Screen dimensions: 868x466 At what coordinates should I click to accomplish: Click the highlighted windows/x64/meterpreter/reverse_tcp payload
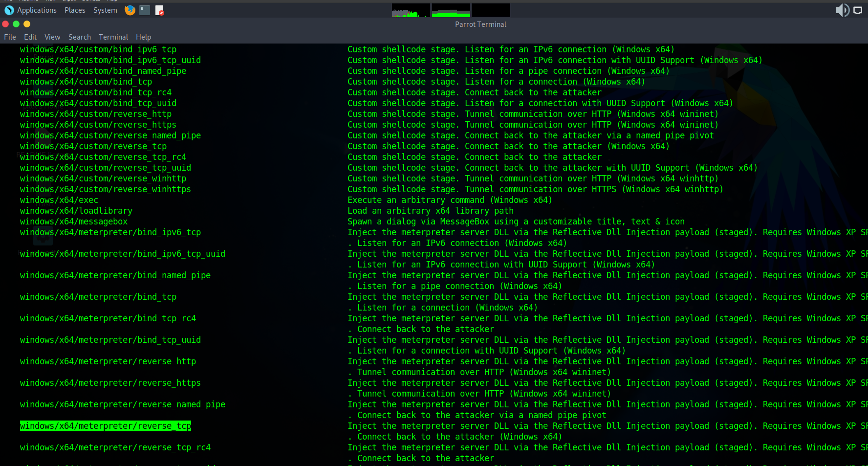coord(105,426)
